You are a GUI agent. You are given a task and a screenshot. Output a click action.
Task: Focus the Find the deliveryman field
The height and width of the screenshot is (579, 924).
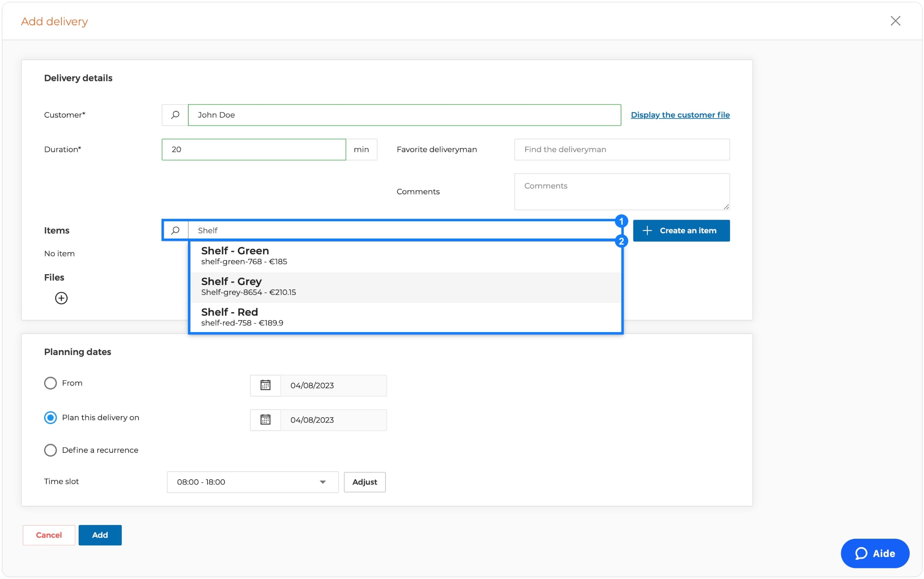[x=621, y=149]
